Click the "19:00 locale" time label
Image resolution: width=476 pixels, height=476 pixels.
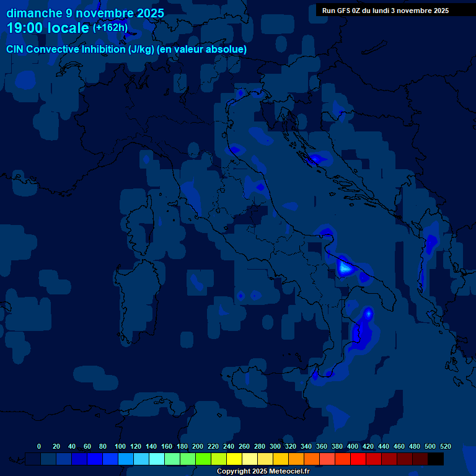(x=48, y=28)
